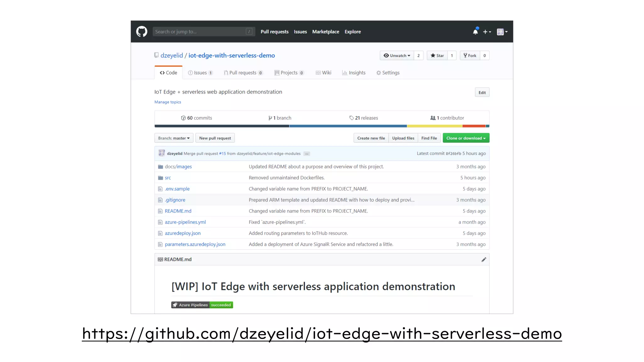The width and height of the screenshot is (644, 362).
Task: Click the pencil icon to edit README
Action: coord(484,260)
